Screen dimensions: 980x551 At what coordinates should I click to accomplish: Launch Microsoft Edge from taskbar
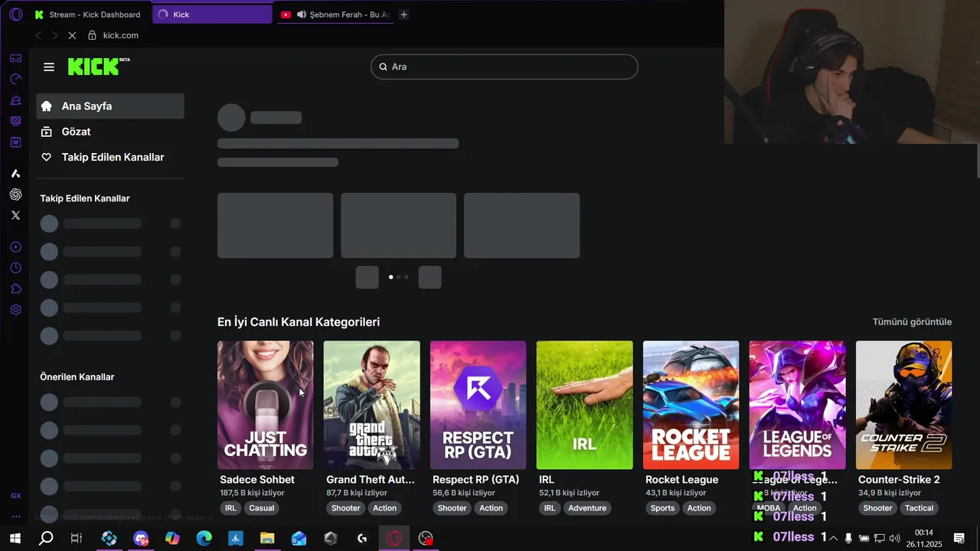204,538
